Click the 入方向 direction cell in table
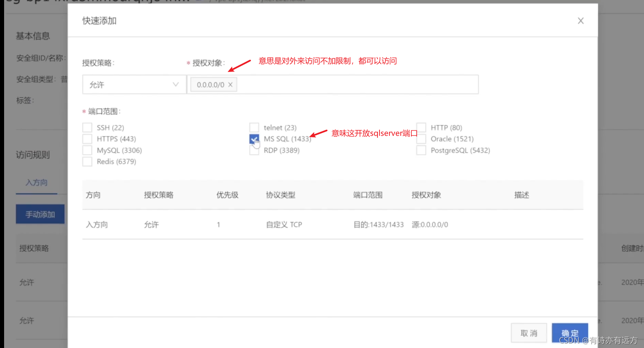Screen dimensions: 644x348 tap(97, 225)
